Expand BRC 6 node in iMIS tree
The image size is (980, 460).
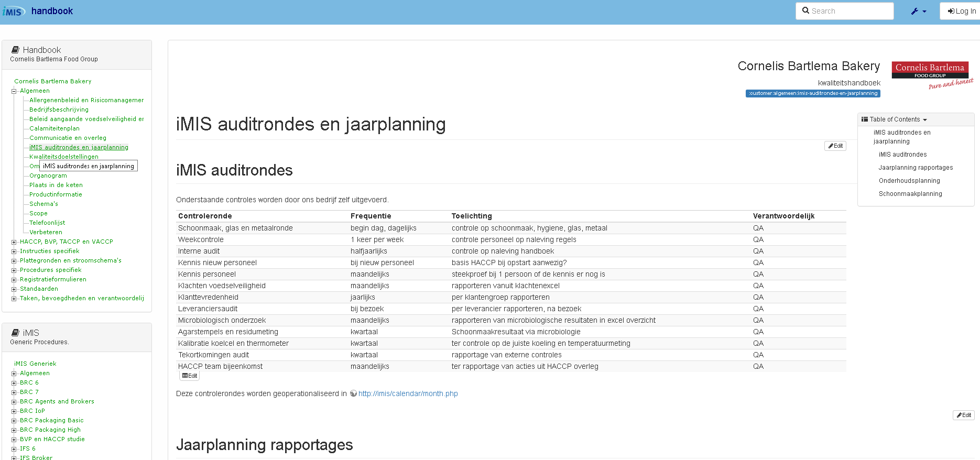coord(14,383)
